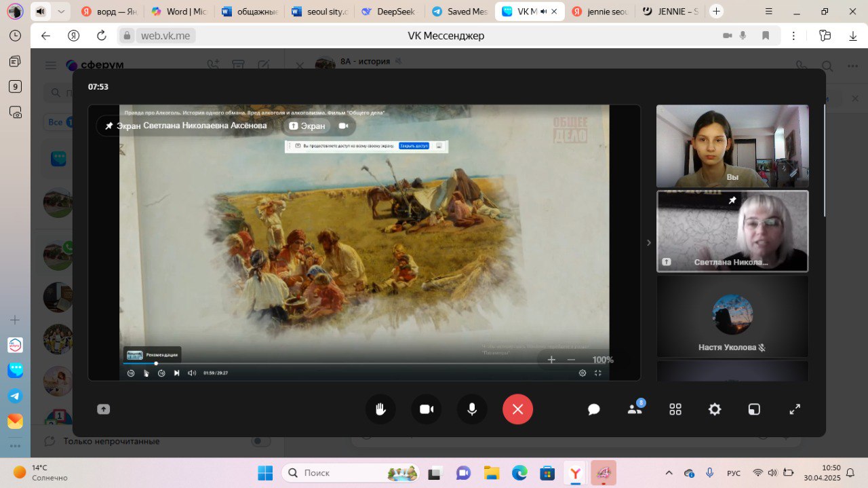
Task: Switch to the JENNIE – S tab
Action: click(671, 12)
